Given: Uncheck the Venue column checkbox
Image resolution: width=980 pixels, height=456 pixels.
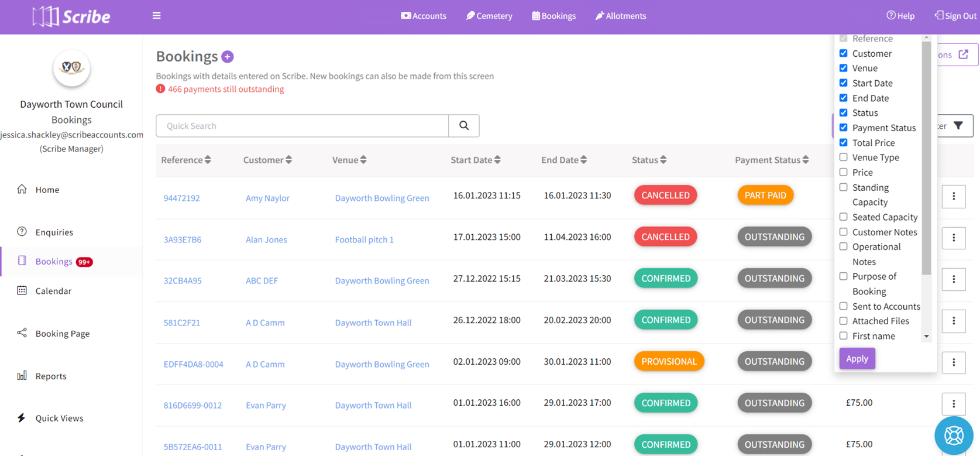Looking at the screenshot, I should pos(843,68).
